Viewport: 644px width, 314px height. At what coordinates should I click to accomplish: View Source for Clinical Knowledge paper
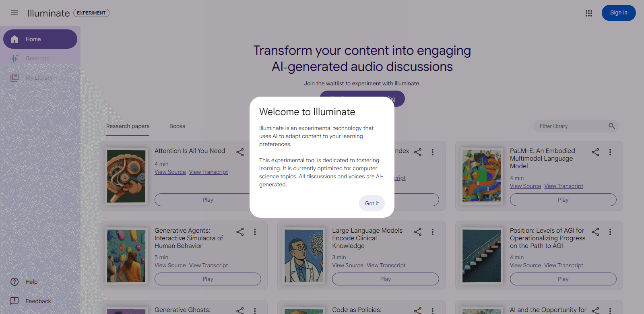(348, 265)
